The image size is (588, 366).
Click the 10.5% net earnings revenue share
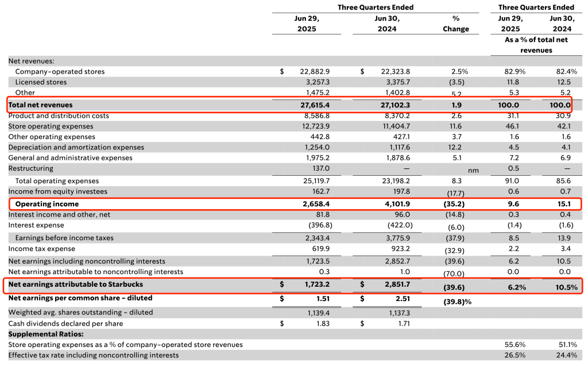pos(566,287)
